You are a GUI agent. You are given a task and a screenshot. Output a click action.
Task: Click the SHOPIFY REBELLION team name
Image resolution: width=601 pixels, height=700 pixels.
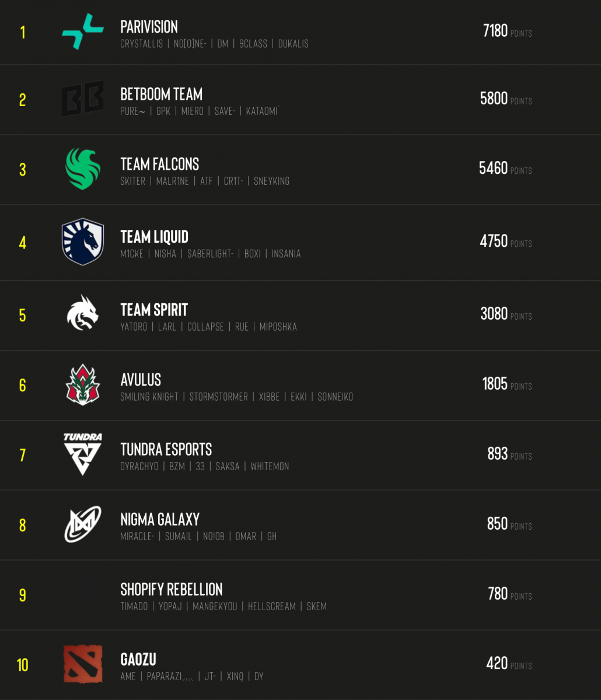[x=171, y=589]
